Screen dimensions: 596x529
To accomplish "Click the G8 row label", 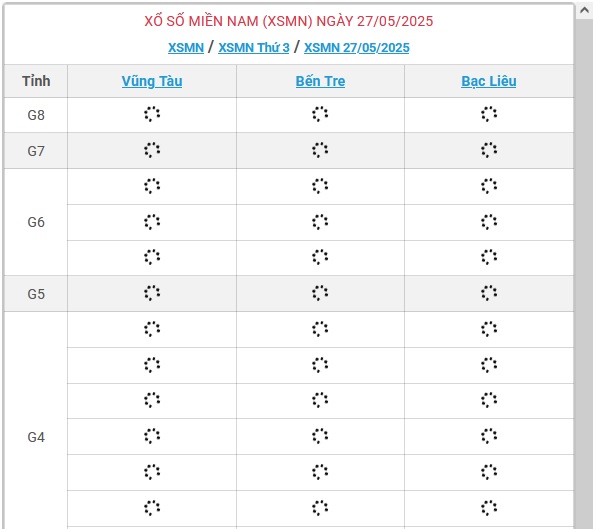I will coord(36,115).
